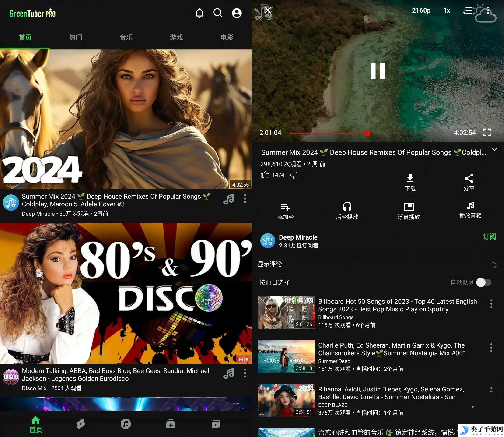The width and height of the screenshot is (504, 437).
Task: Open the Disco Mix channel avatar
Action: [11, 377]
